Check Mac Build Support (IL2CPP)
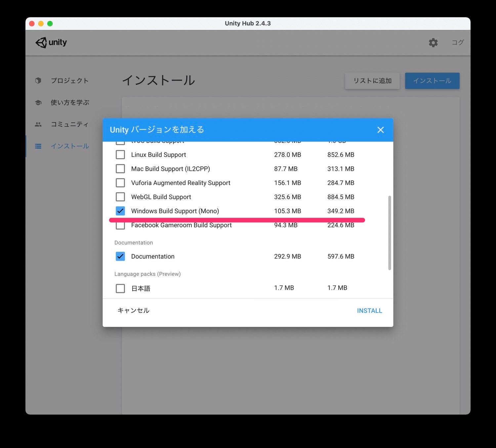This screenshot has height=448, width=496. (120, 169)
